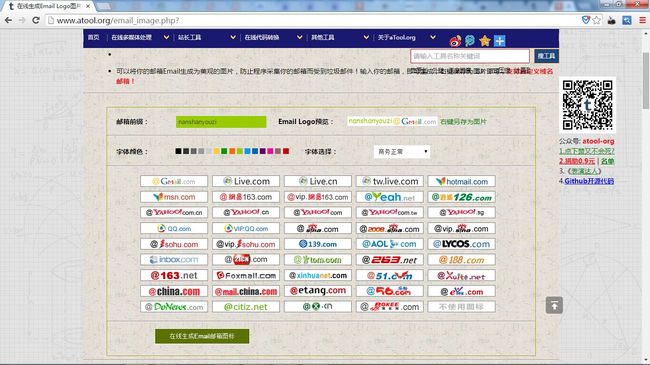
Task: Choose the @263.net logo
Action: pos(390,260)
